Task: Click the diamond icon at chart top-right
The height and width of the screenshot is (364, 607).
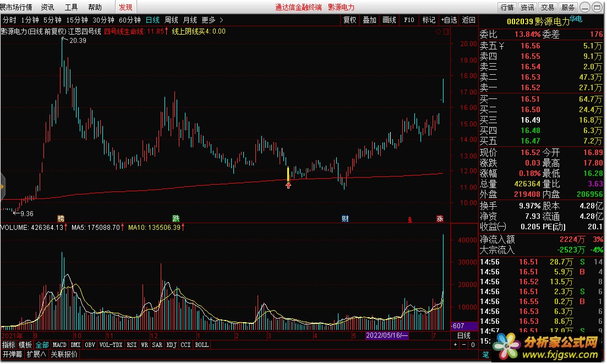Action: [438, 32]
